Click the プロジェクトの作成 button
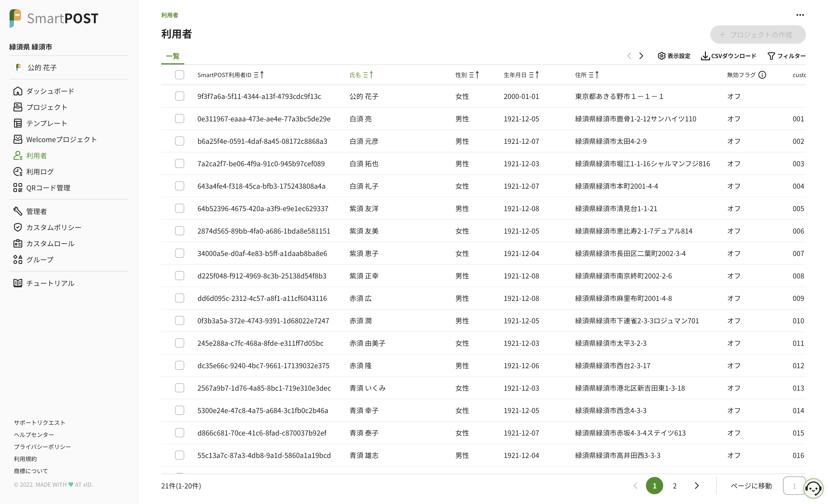This screenshot has width=829, height=504. click(758, 35)
